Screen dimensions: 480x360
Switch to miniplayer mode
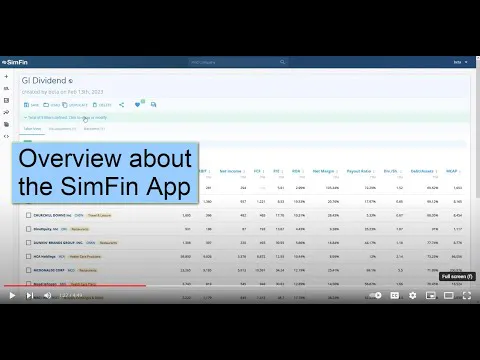pyautogui.click(x=431, y=295)
